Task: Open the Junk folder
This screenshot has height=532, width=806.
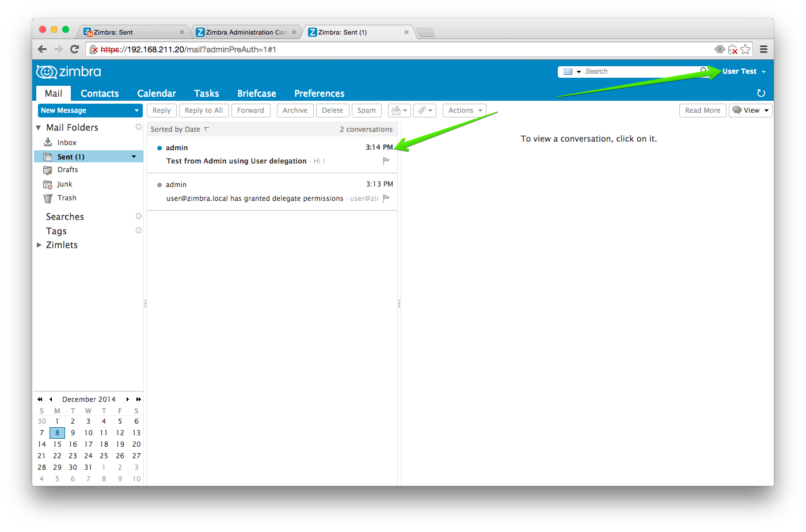Action: click(64, 184)
